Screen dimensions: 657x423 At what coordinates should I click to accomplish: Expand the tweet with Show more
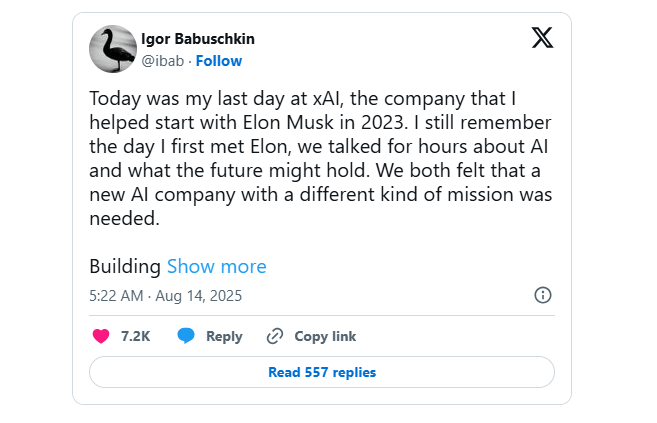tap(216, 266)
